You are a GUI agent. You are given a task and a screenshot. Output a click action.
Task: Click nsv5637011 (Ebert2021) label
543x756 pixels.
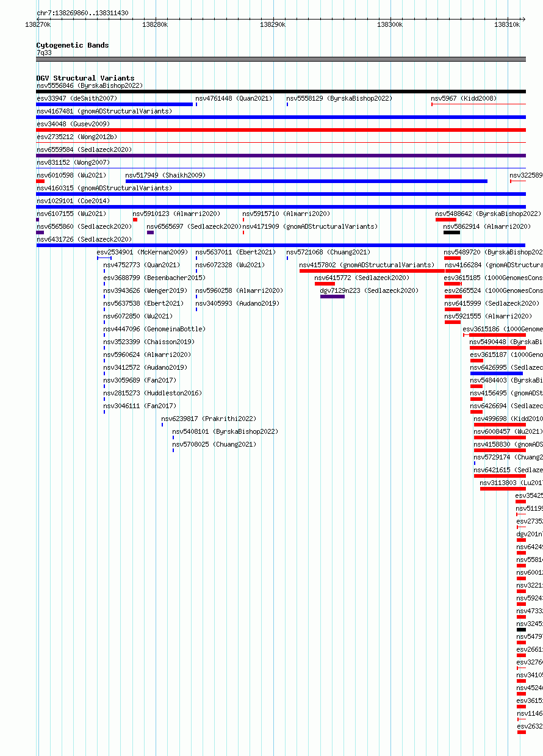236,253
